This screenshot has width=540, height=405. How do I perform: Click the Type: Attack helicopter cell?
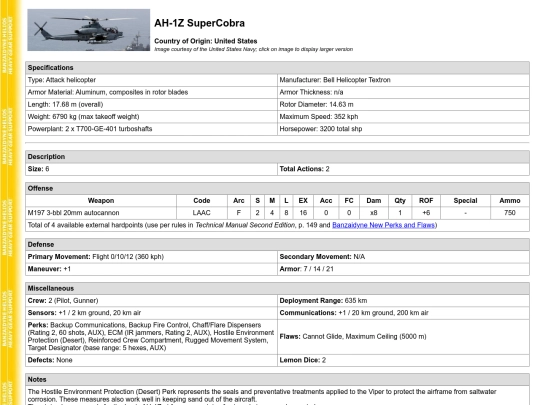(x=151, y=80)
